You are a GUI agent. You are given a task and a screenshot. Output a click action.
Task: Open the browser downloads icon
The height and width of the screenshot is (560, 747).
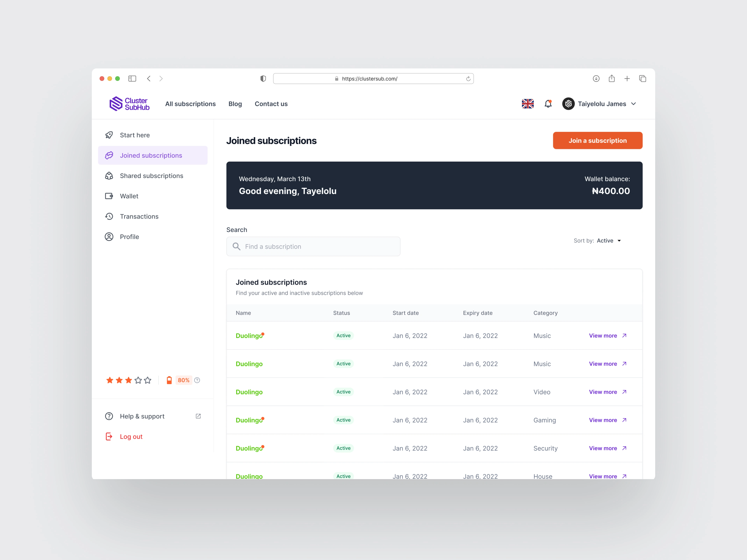tap(596, 79)
